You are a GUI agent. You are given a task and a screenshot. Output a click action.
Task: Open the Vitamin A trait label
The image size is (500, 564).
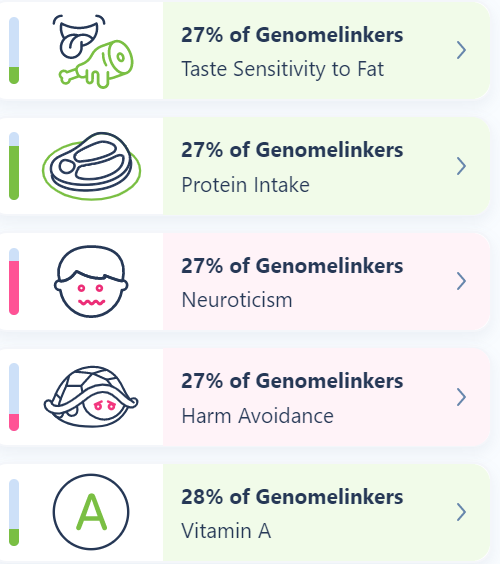coord(226,531)
